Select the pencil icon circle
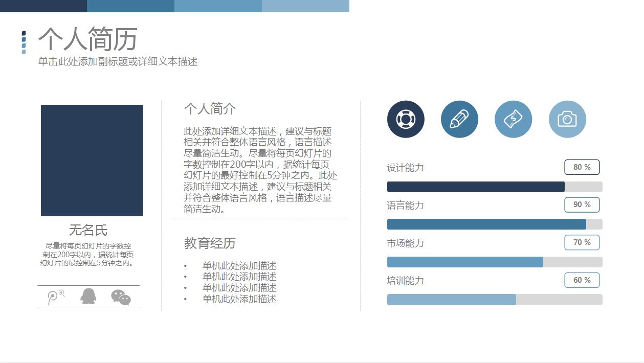Image resolution: width=644 pixels, height=363 pixels. pos(459,119)
